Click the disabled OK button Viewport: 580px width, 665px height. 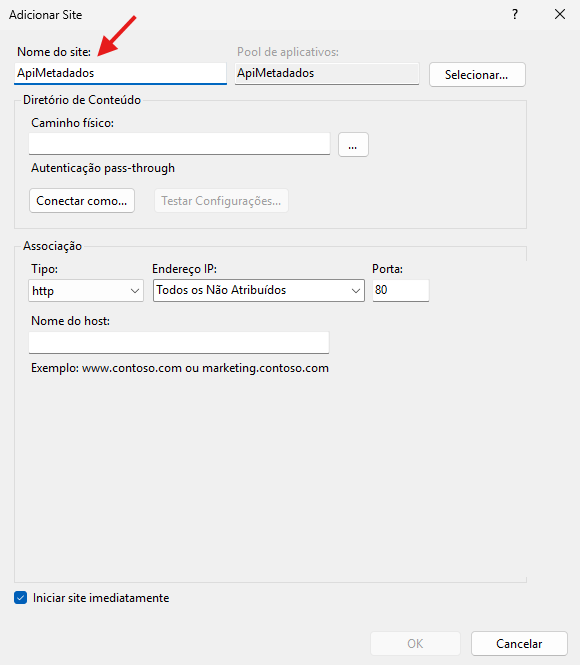pos(415,643)
